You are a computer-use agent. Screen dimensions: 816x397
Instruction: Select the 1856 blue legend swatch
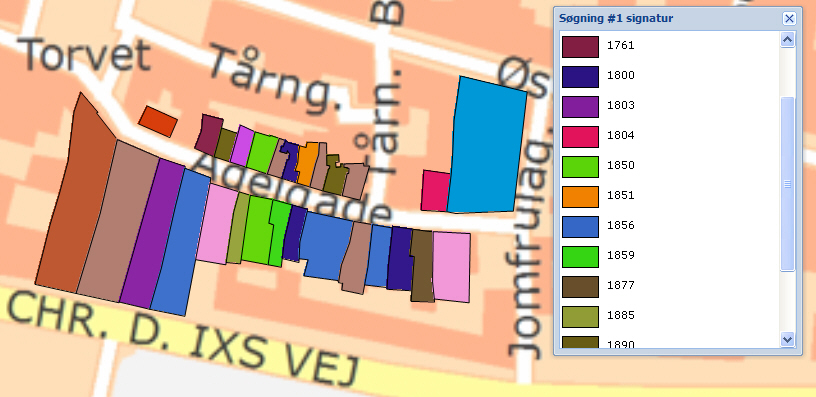[x=580, y=227]
